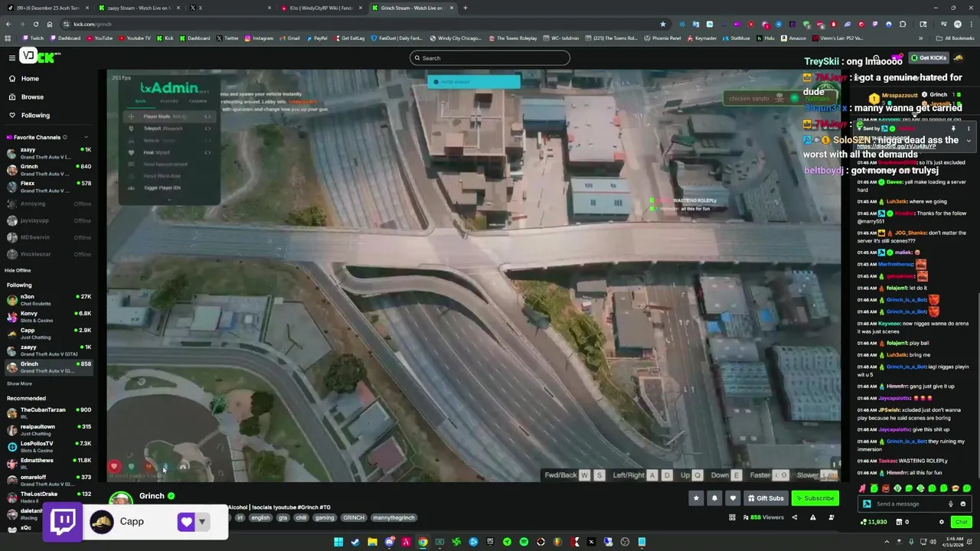This screenshot has width=980, height=551.
Task: Click the heart follow icon below video
Action: [733, 498]
